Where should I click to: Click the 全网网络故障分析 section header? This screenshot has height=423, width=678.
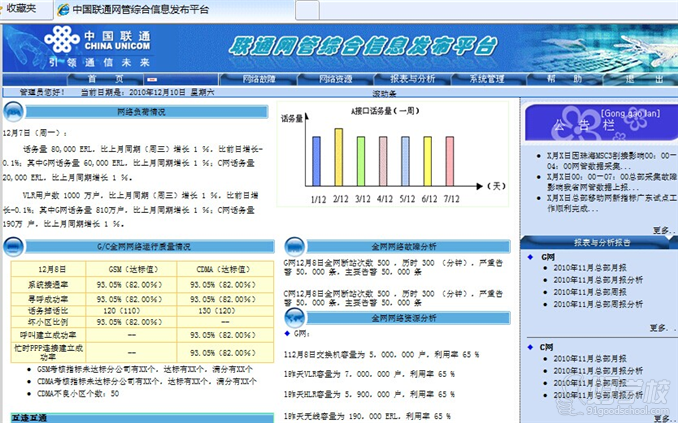(x=408, y=247)
